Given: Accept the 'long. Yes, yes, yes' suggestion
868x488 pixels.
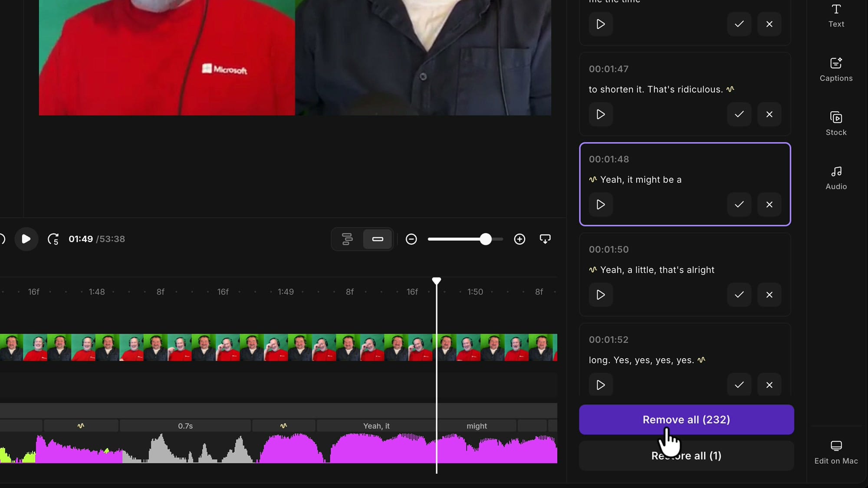Looking at the screenshot, I should 739,385.
